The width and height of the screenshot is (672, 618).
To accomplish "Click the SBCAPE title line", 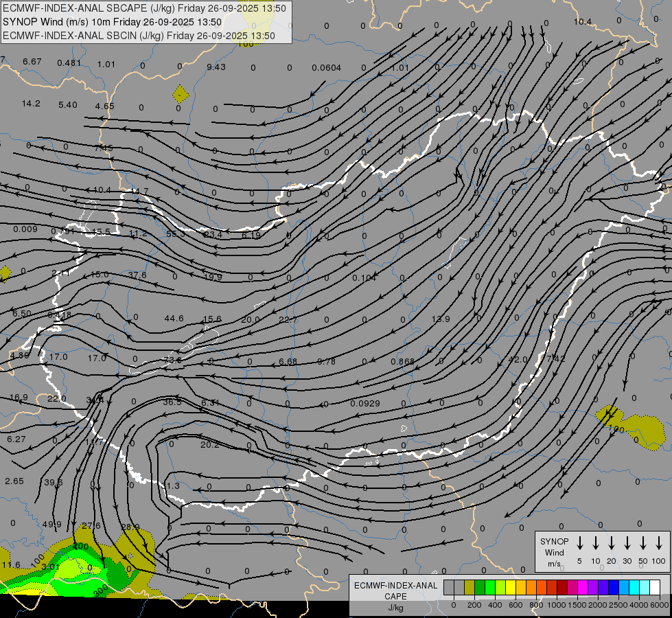I will pyautogui.click(x=144, y=8).
